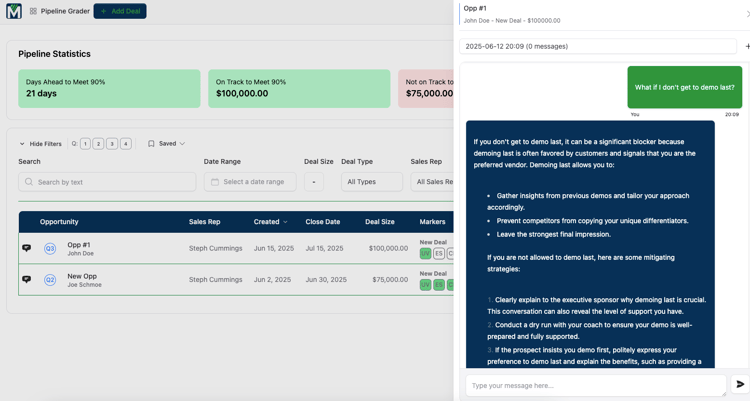Open the chat icon for Opp #1
Image resolution: width=750 pixels, height=401 pixels.
point(27,248)
